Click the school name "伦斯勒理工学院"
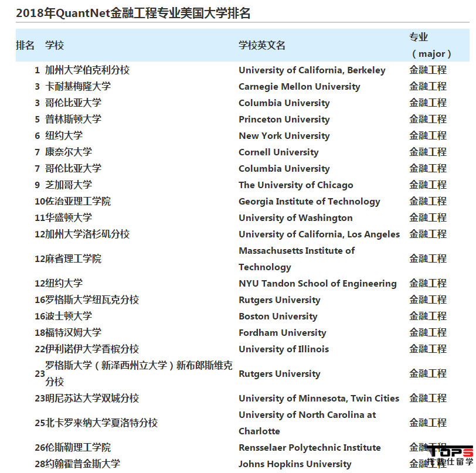 coord(78,447)
